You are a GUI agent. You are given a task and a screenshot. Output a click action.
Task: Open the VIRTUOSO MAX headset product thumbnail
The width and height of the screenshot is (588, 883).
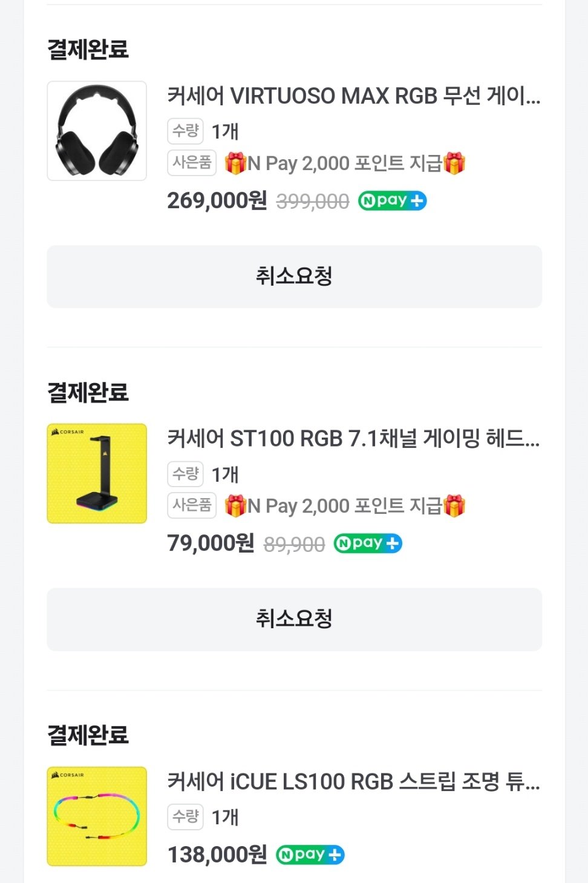click(x=97, y=131)
